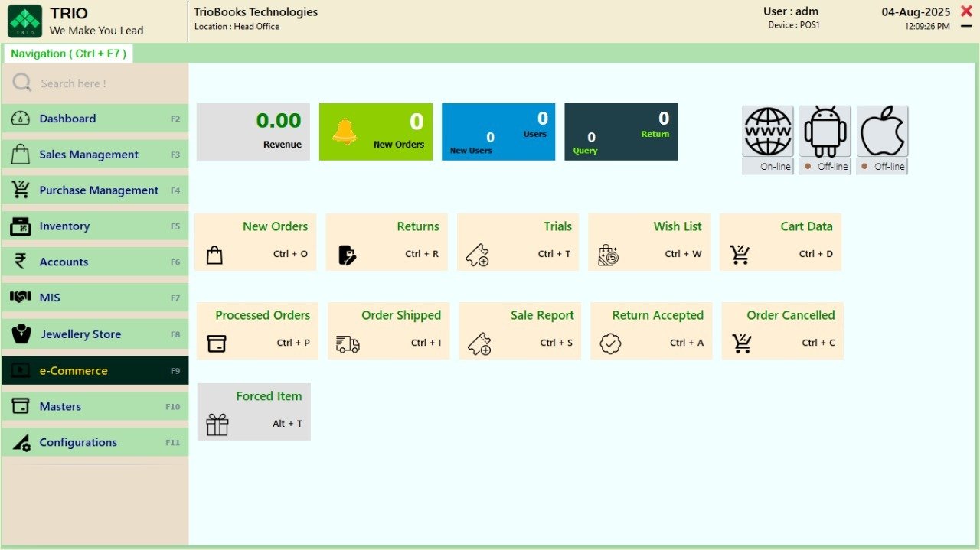The width and height of the screenshot is (980, 550).
Task: Click the Android robot status icon
Action: [825, 132]
